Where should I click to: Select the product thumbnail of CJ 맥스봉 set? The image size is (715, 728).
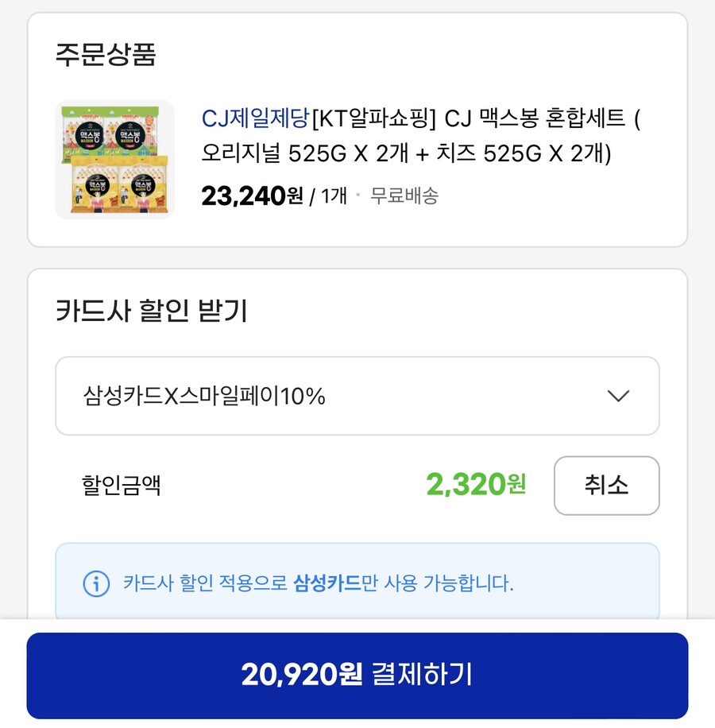(115, 157)
